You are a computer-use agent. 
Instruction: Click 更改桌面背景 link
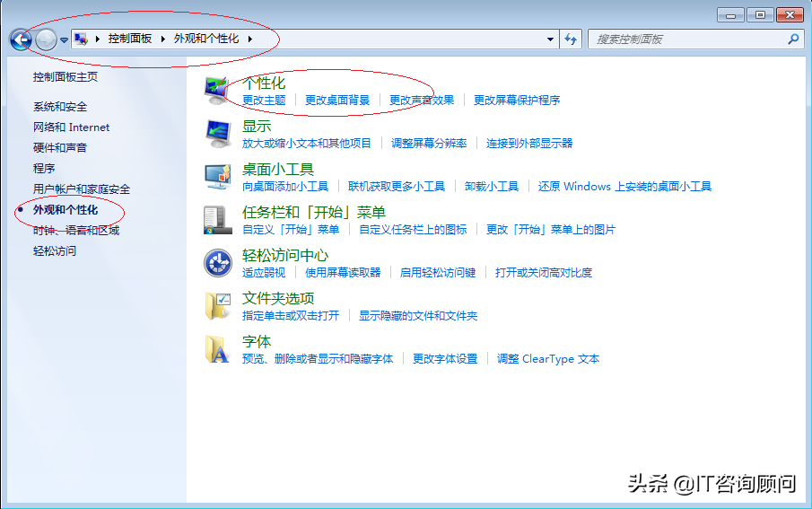[x=337, y=100]
